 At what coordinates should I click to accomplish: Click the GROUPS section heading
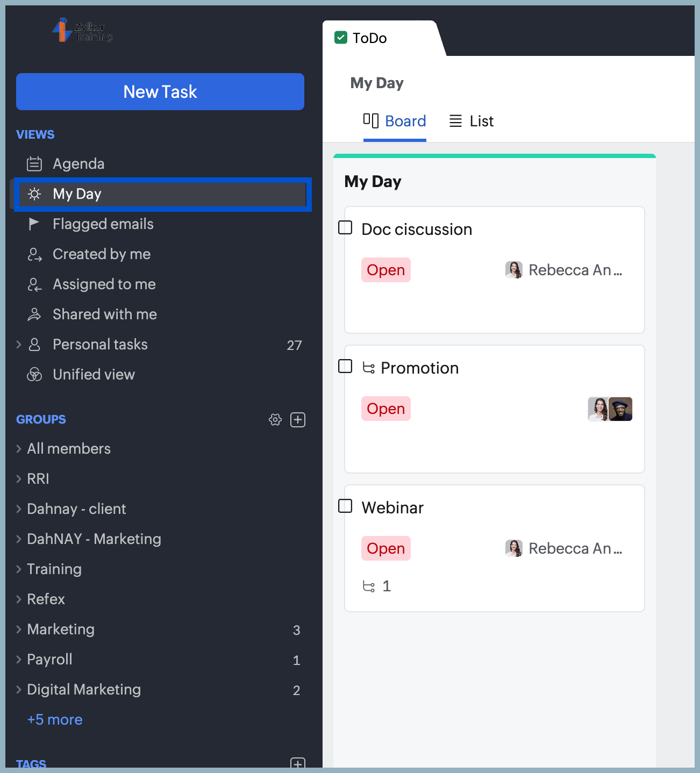(41, 420)
